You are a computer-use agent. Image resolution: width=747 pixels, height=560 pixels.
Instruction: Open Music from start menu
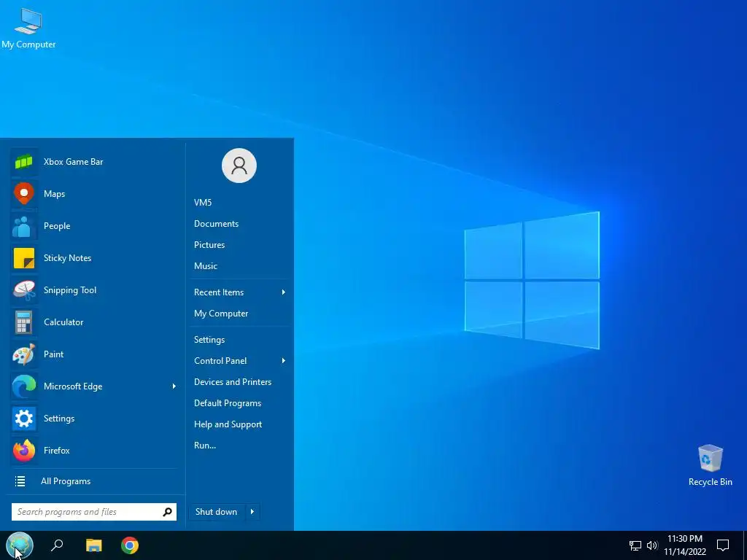point(206,266)
